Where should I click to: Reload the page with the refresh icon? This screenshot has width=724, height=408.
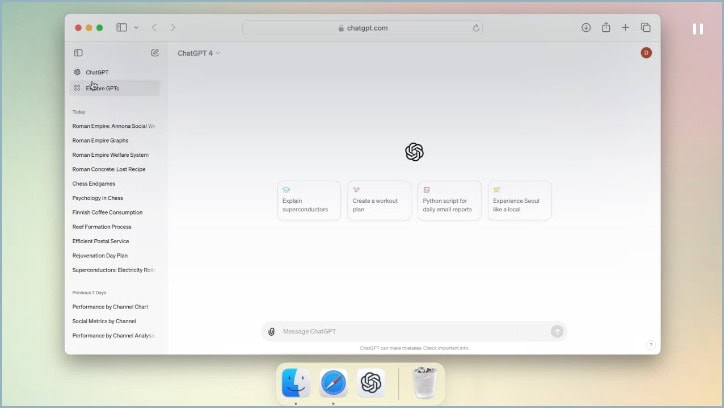point(476,28)
